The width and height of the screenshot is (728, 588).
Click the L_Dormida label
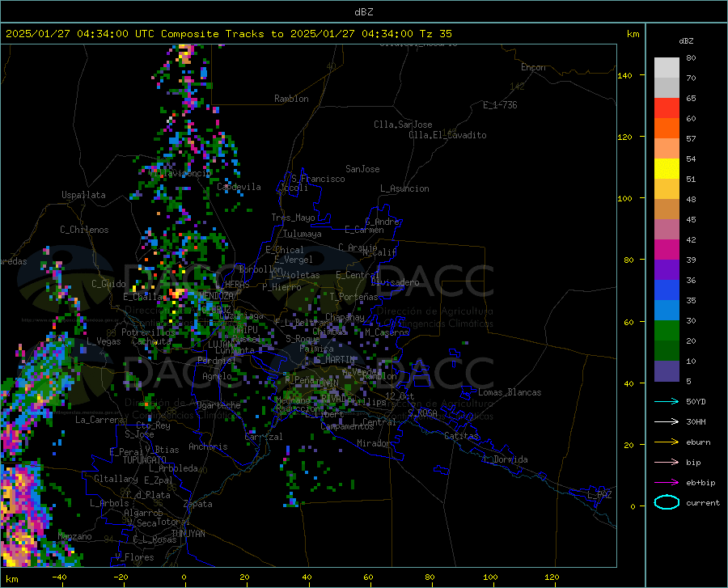505,459
